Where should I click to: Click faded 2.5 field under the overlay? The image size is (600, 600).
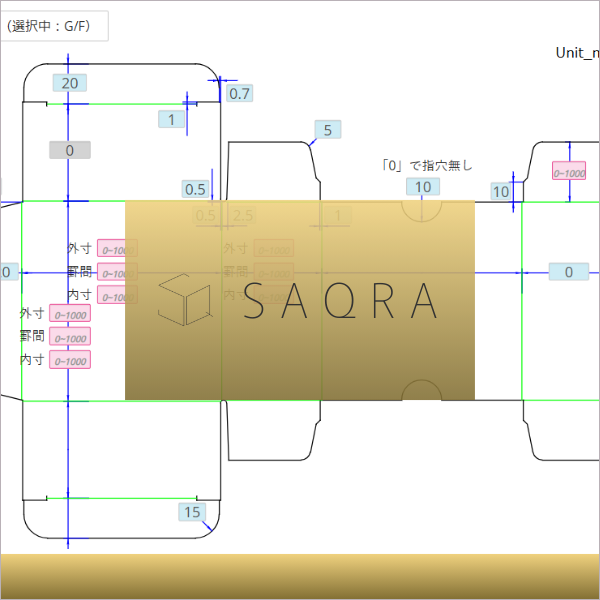pyautogui.click(x=243, y=215)
